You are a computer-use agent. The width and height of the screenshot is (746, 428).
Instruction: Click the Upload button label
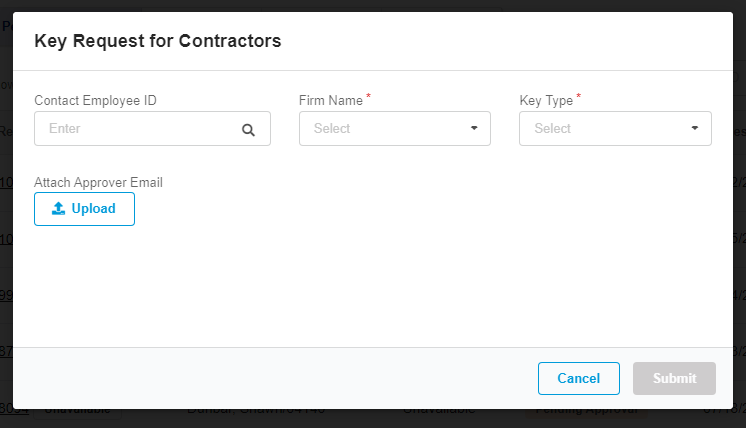tap(93, 209)
